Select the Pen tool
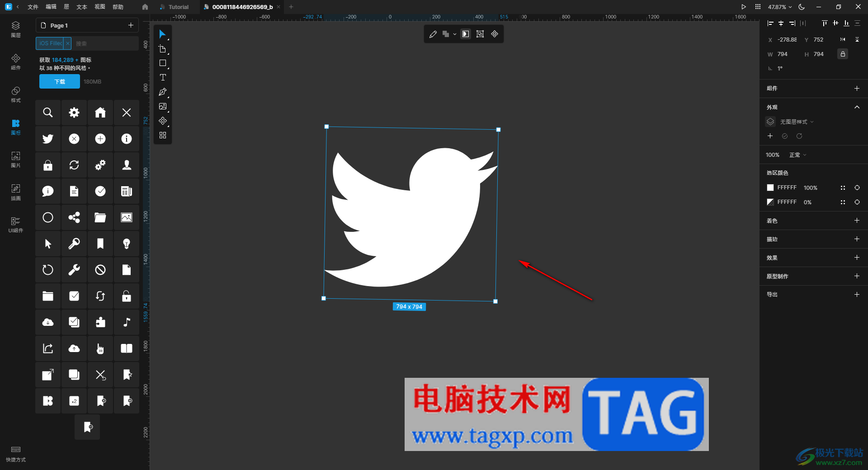Image resolution: width=868 pixels, height=470 pixels. [162, 92]
